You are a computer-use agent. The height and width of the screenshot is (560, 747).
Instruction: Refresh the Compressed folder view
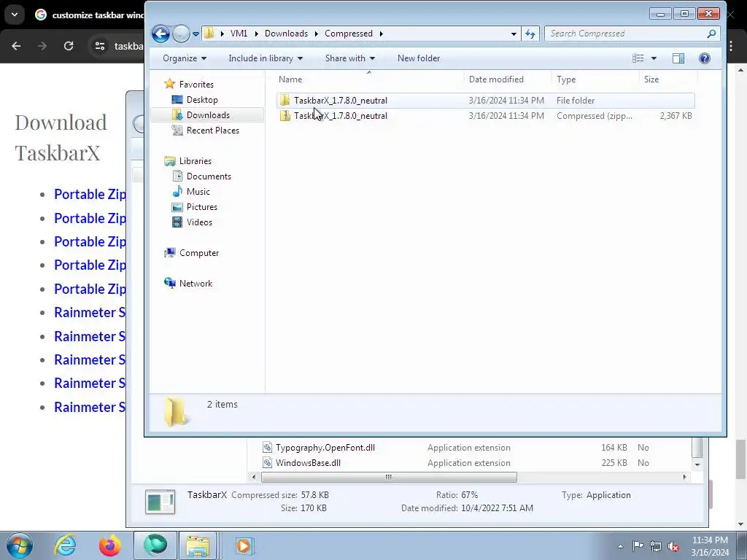click(530, 34)
